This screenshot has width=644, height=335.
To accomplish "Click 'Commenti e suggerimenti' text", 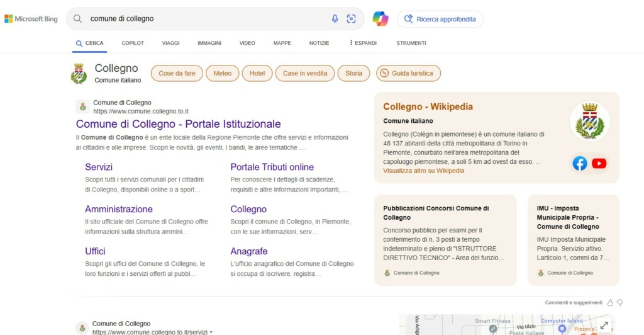I will click(574, 302).
